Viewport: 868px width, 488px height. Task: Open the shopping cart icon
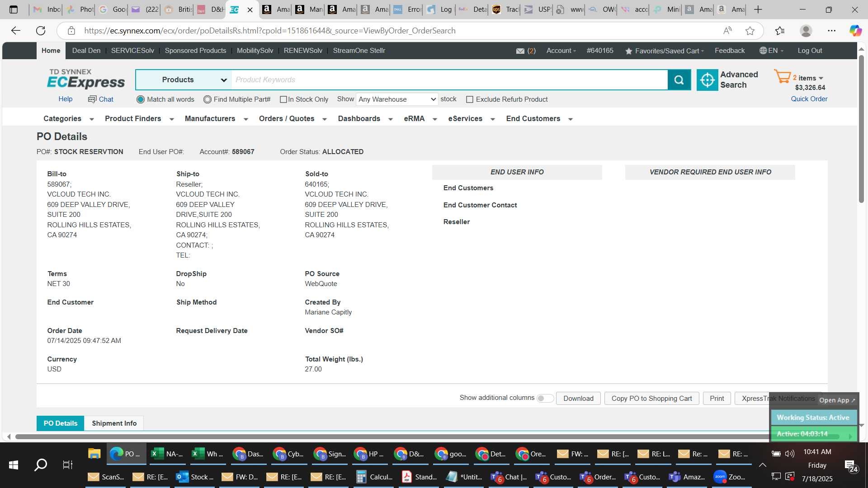pyautogui.click(x=782, y=77)
